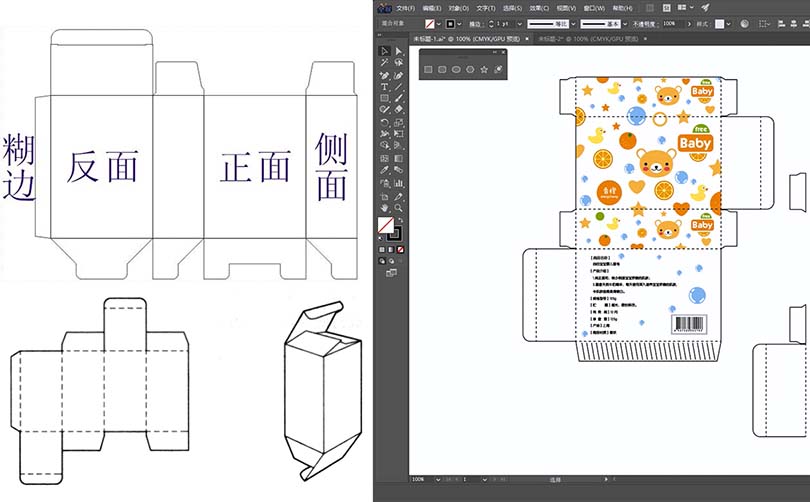Image resolution: width=810 pixels, height=502 pixels.
Task: Choose rectangle shape in floating panel
Action: [428, 69]
